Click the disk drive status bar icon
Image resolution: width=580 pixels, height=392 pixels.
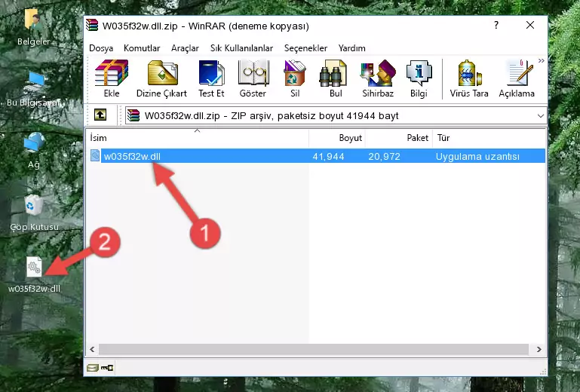click(93, 368)
